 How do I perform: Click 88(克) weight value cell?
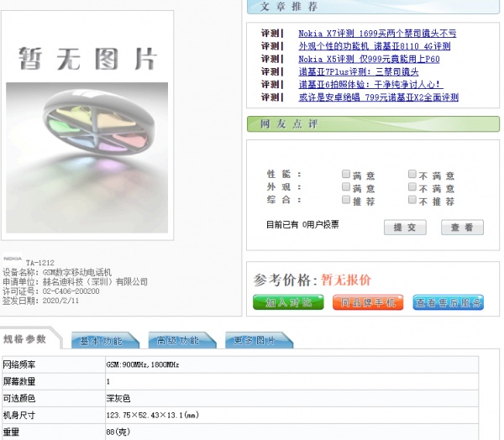point(291,432)
